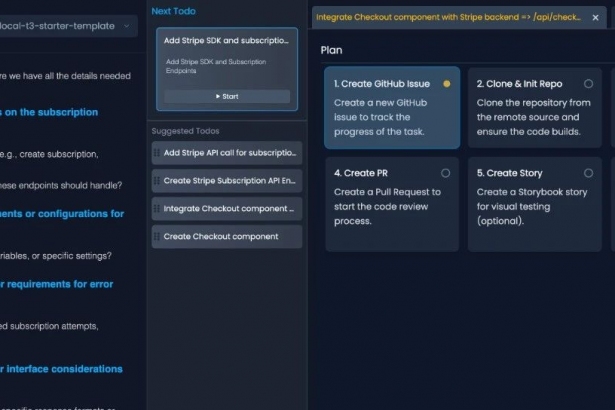Viewport: 615px width, 410px height.
Task: Select the Add Stripe API call suggested todo
Action: coord(227,153)
